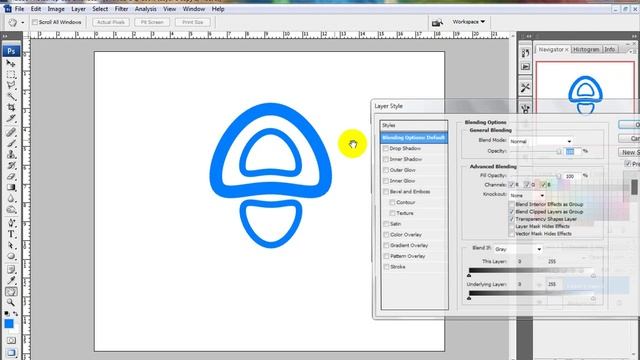Select the Dodge tool
Image resolution: width=640 pixels, height=360 pixels.
(11, 209)
